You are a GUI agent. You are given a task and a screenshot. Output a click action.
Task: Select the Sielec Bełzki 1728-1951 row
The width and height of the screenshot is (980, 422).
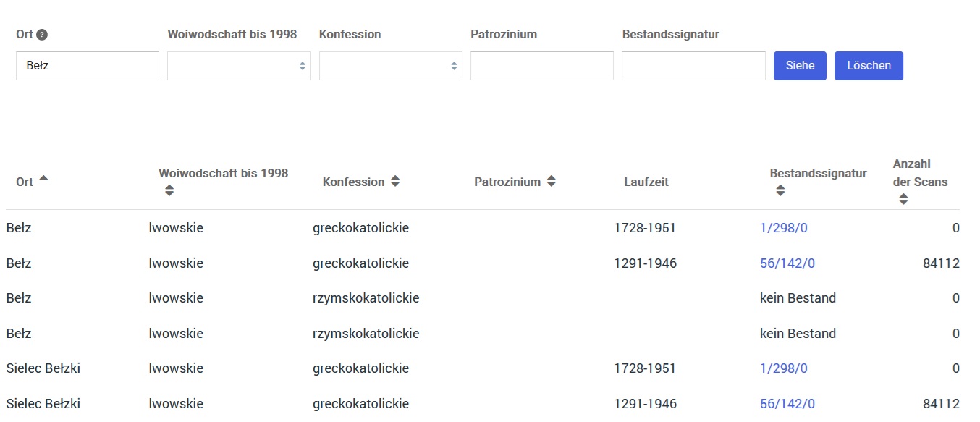(x=483, y=368)
